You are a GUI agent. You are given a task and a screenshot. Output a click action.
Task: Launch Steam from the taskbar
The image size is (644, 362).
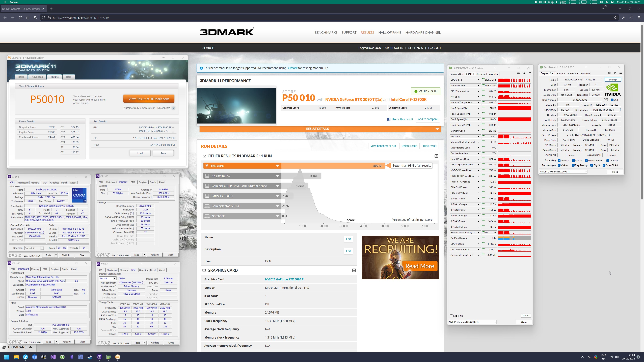click(x=90, y=357)
